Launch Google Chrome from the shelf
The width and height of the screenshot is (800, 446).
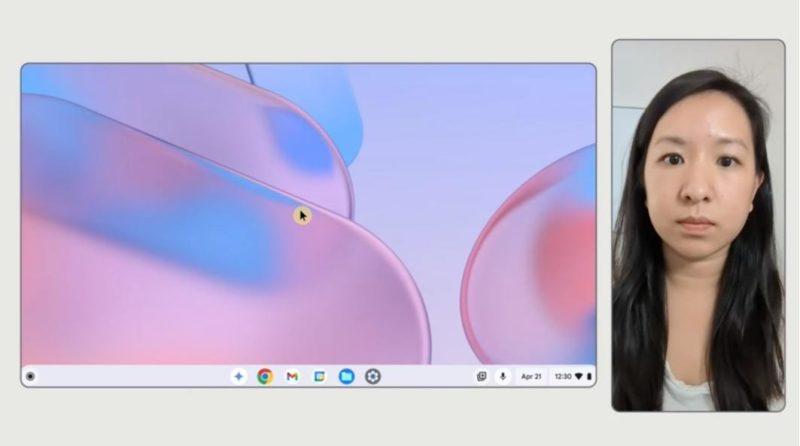[265, 377]
